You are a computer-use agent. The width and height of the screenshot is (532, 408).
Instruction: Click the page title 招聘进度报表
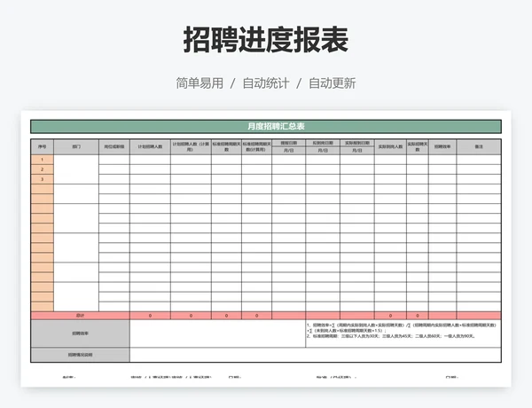266,40
